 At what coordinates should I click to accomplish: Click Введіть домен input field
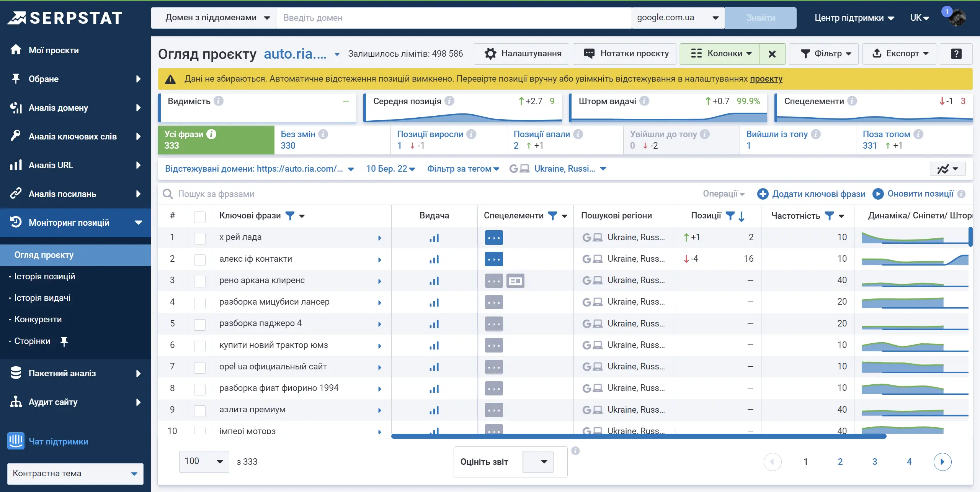(454, 18)
